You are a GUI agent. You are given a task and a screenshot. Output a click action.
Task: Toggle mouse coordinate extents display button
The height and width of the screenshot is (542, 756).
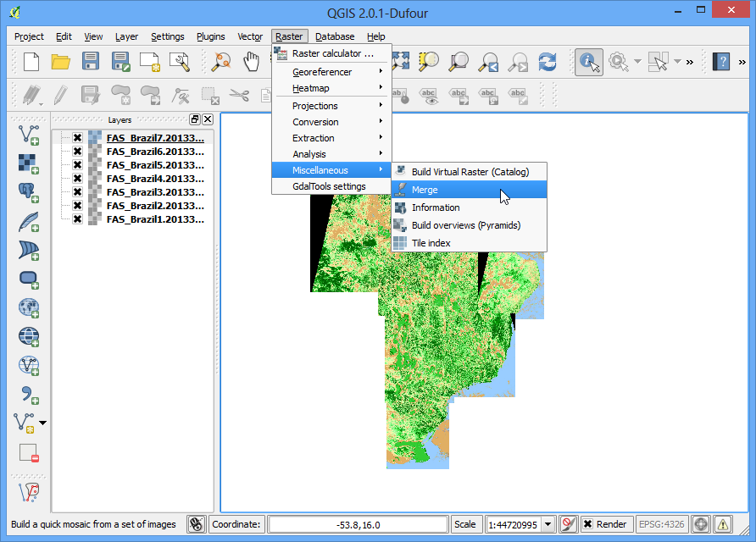coord(197,524)
